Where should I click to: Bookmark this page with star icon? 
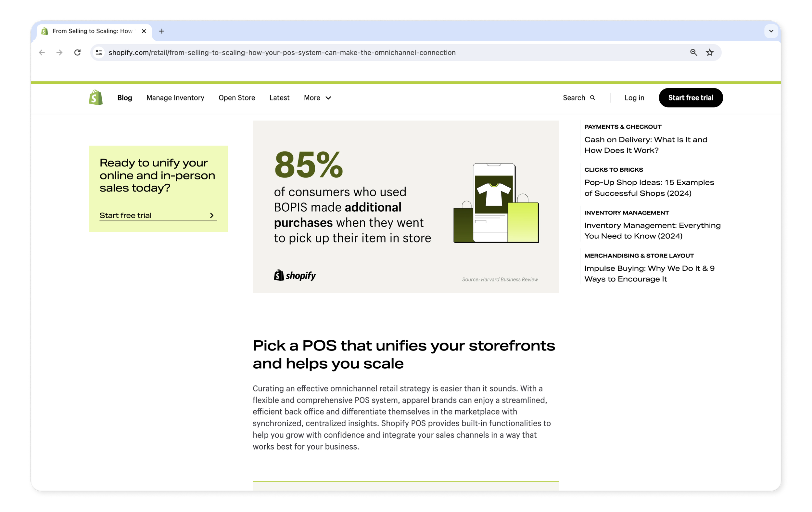point(709,52)
